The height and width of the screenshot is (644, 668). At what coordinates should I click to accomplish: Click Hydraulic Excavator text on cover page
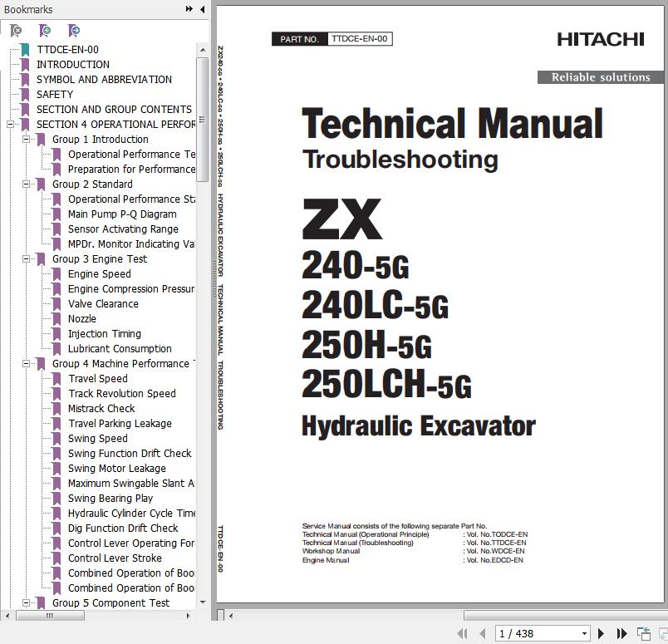419,426
